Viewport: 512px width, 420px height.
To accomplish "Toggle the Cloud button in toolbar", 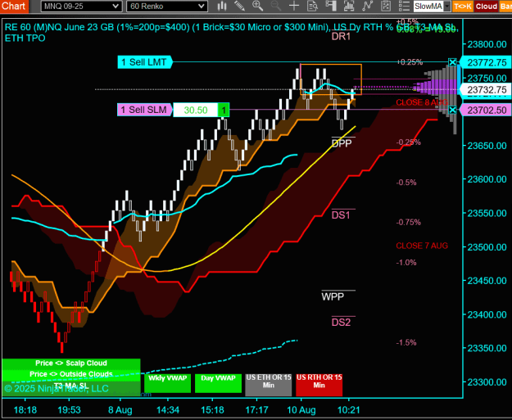I will coord(487,7).
